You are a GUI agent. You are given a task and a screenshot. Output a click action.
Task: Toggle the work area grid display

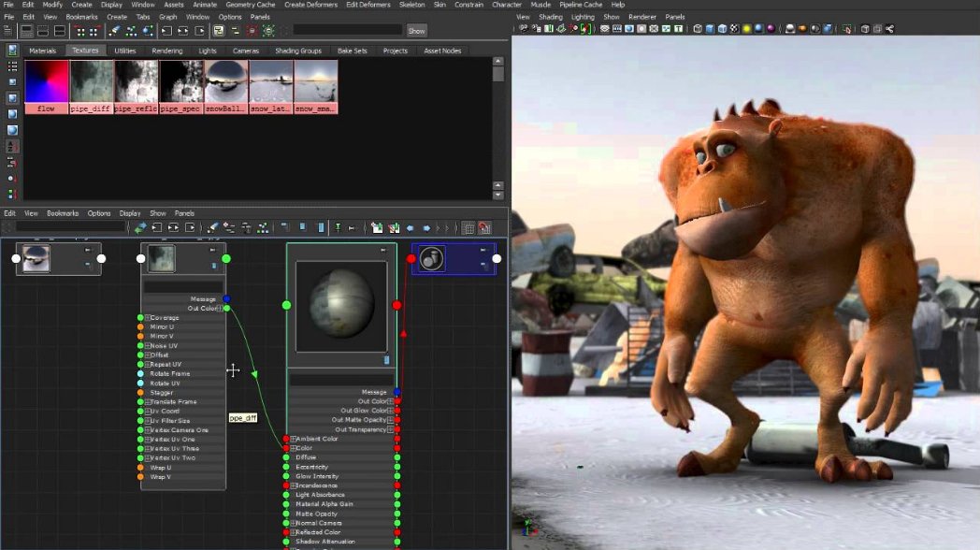click(x=468, y=229)
